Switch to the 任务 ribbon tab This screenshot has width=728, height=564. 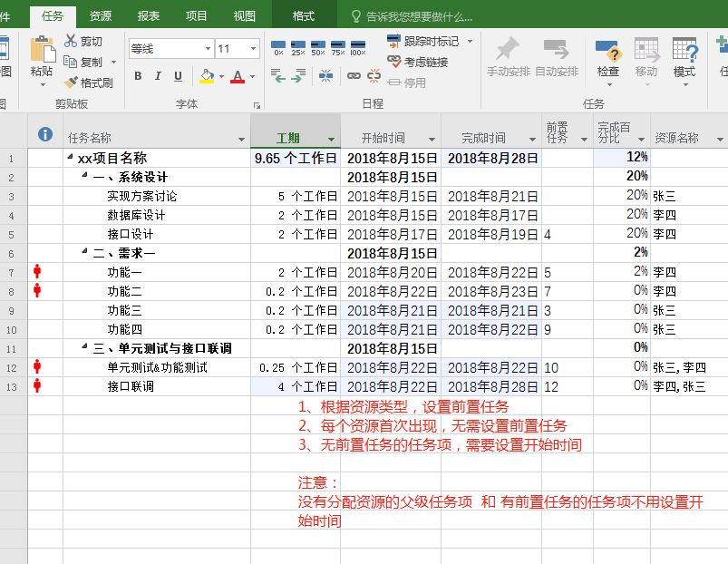click(x=53, y=16)
